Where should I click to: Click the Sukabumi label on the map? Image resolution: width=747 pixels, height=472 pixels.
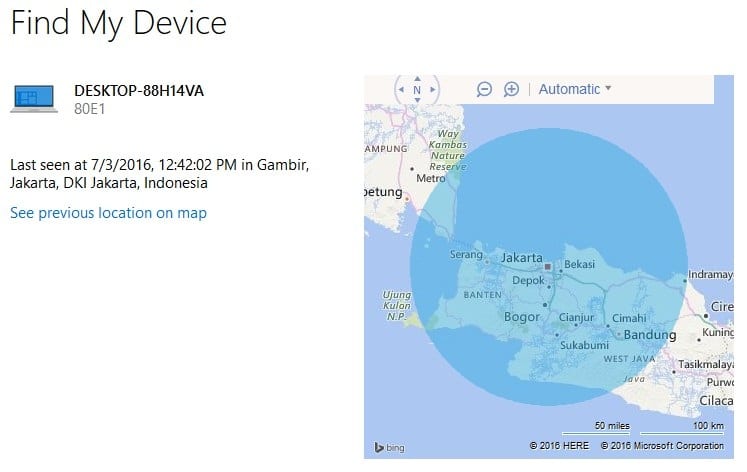click(x=584, y=345)
